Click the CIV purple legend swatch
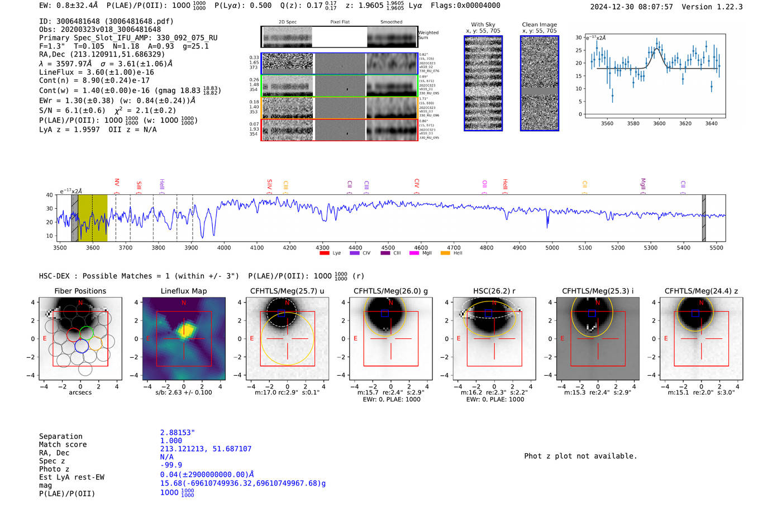Image resolution: width=782 pixels, height=532 pixels. [x=354, y=253]
